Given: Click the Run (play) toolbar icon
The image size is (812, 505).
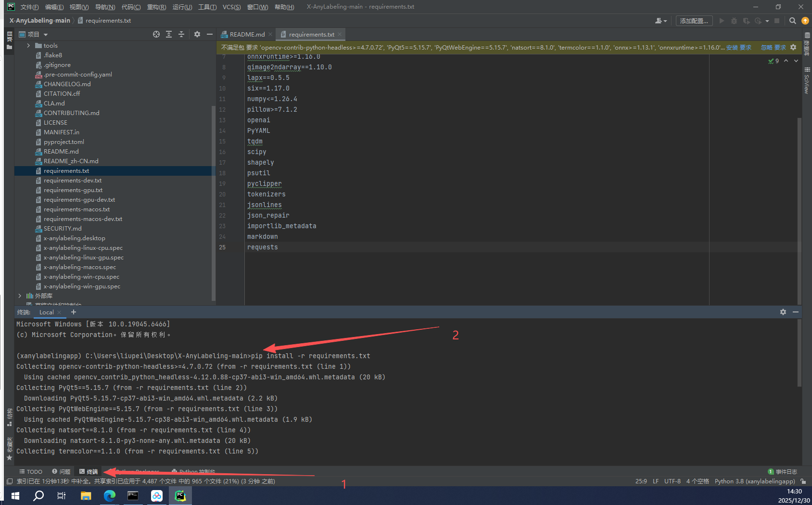Looking at the screenshot, I should (722, 21).
